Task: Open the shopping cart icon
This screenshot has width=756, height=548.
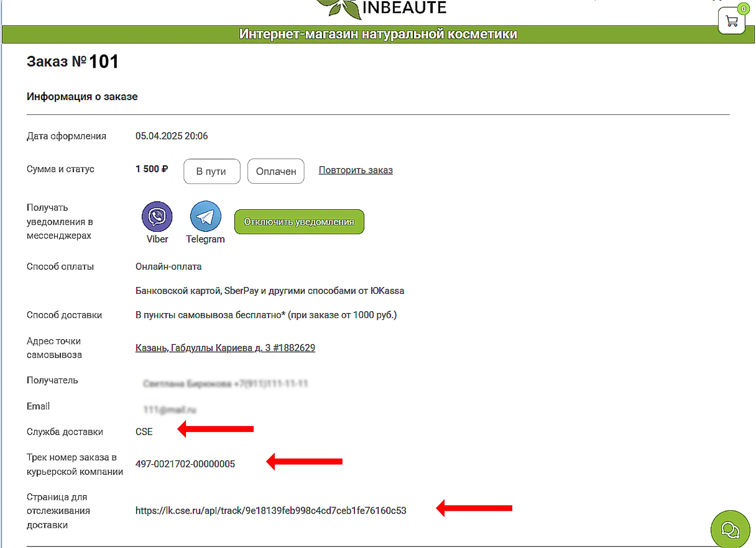Action: point(731,21)
